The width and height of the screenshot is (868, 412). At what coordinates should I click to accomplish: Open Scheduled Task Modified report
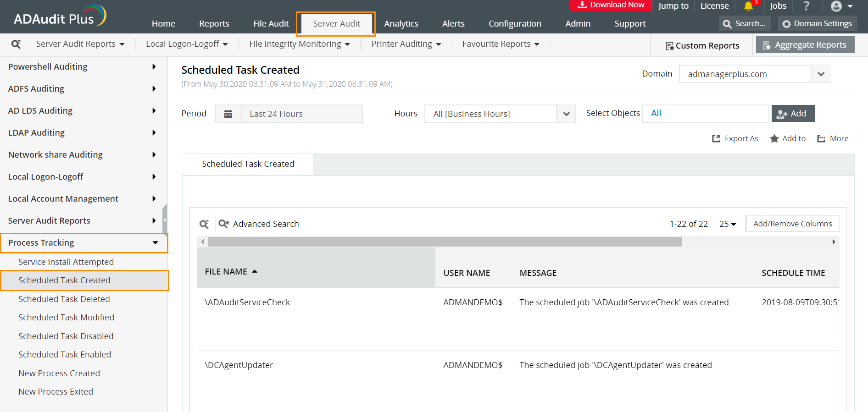tap(66, 317)
